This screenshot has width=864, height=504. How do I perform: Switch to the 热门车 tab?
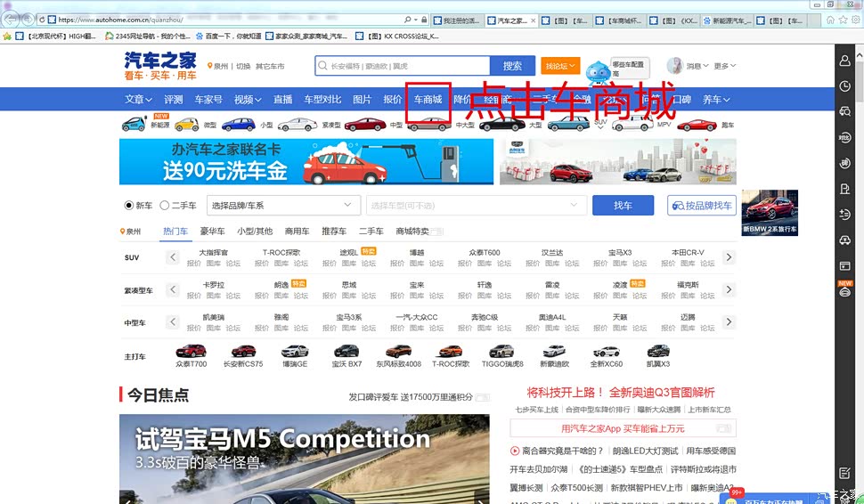(175, 231)
